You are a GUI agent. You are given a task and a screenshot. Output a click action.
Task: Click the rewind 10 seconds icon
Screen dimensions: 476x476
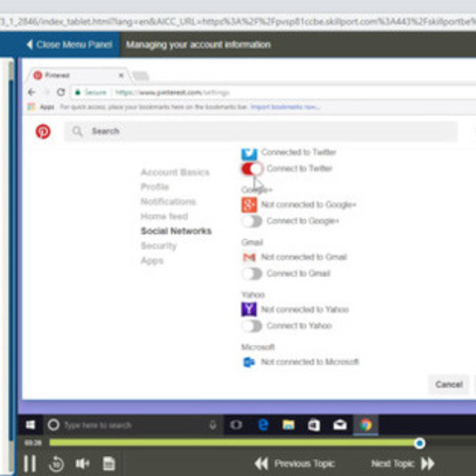pos(57,464)
